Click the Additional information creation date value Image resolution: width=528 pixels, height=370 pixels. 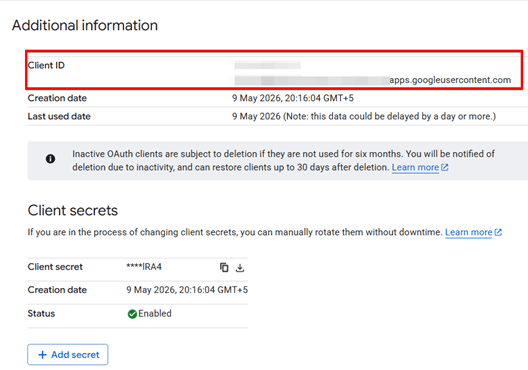(x=293, y=98)
